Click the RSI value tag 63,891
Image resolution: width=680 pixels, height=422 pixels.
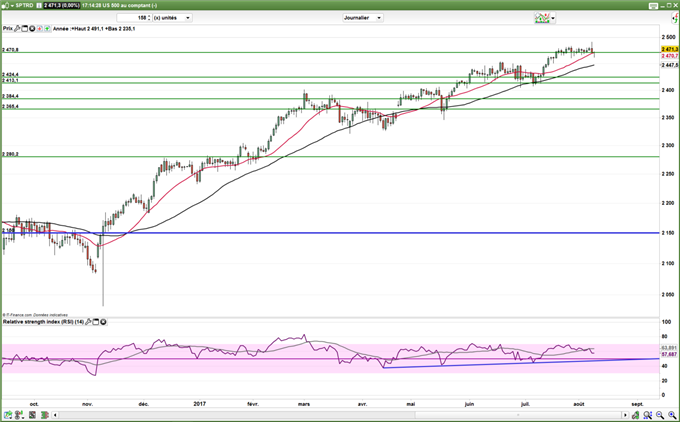point(669,348)
